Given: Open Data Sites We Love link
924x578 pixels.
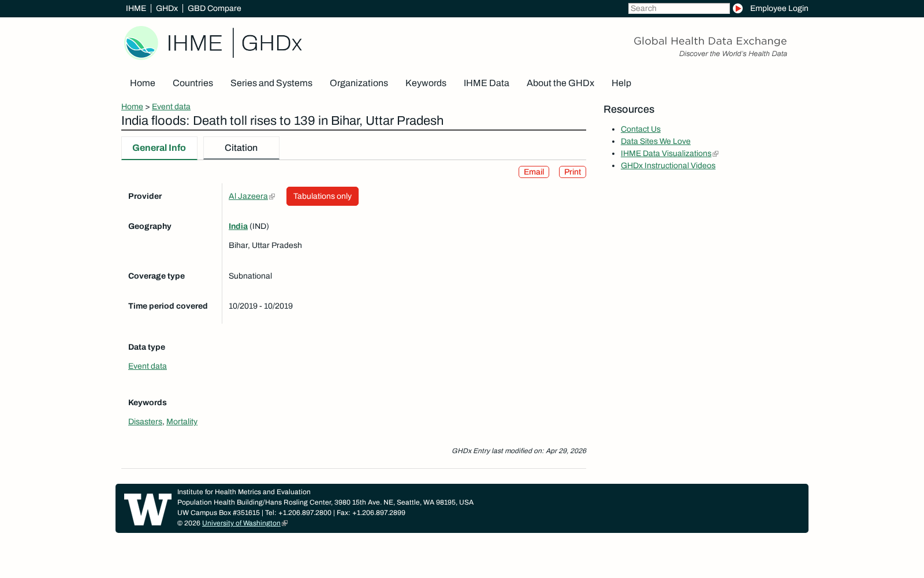Looking at the screenshot, I should coord(655,142).
